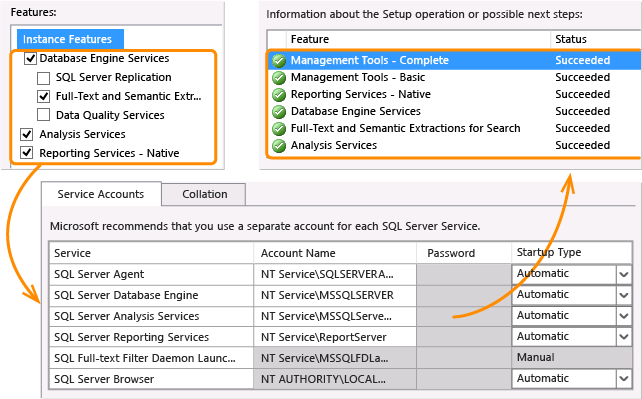Click the success icon beside Database Engine Services status row
Image resolution: width=642 pixels, height=399 pixels.
[x=279, y=111]
